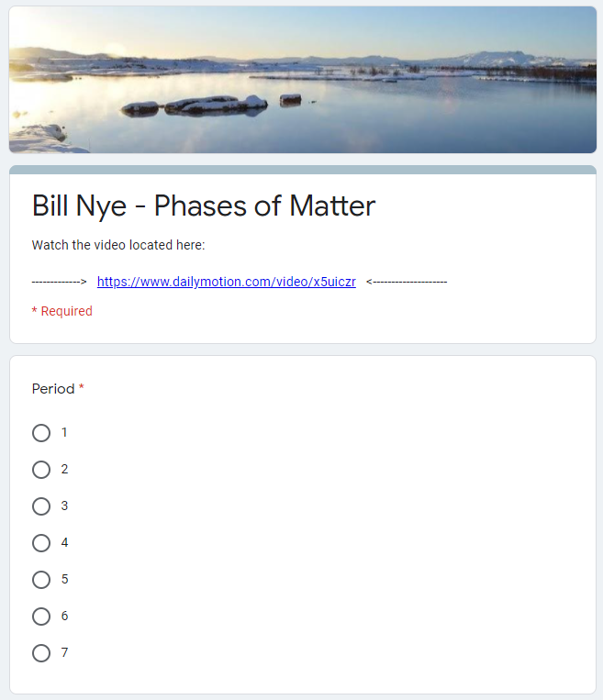
Task: Pick Period 5 radio button
Action: [x=41, y=580]
